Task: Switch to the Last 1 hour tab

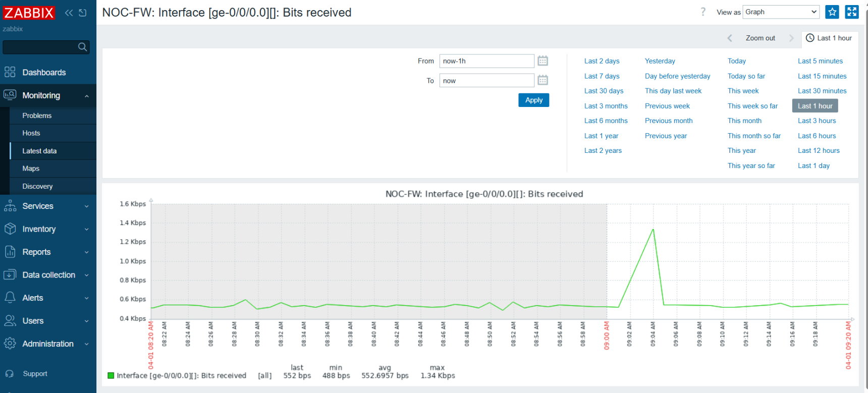Action: tap(829, 38)
